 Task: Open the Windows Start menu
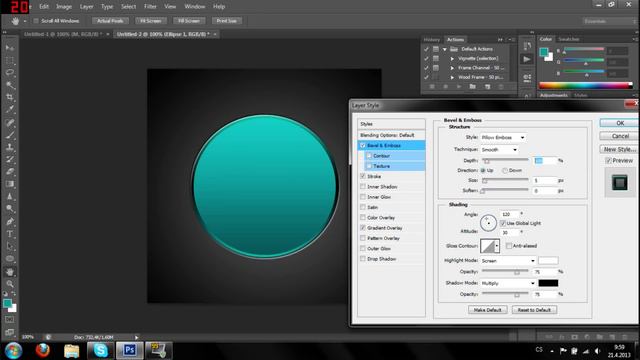tap(13, 351)
